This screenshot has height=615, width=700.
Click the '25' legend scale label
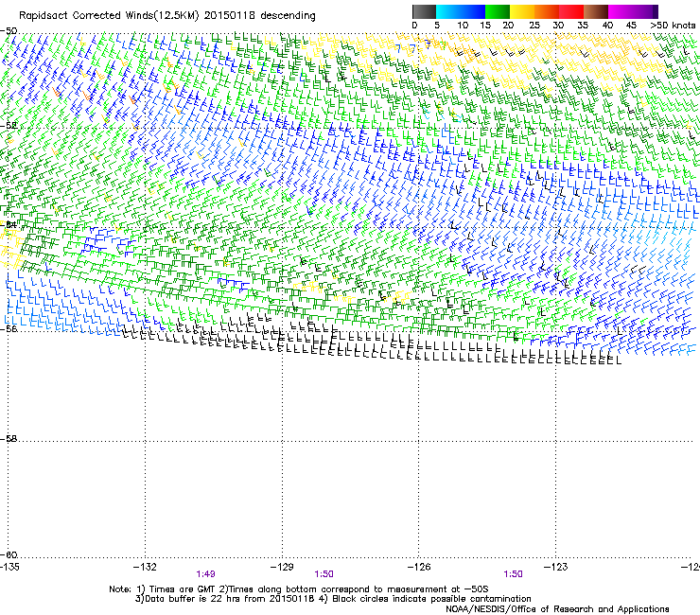click(534, 26)
